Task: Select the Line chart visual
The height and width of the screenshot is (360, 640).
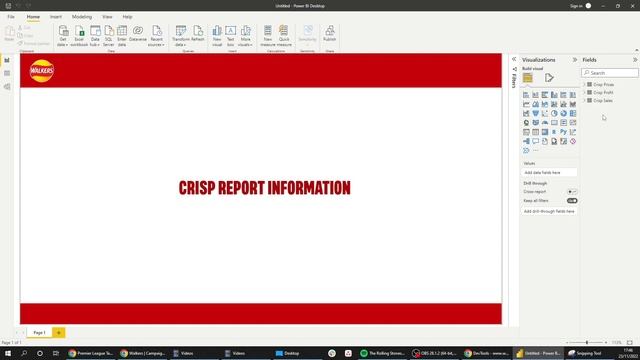Action: [x=526, y=104]
